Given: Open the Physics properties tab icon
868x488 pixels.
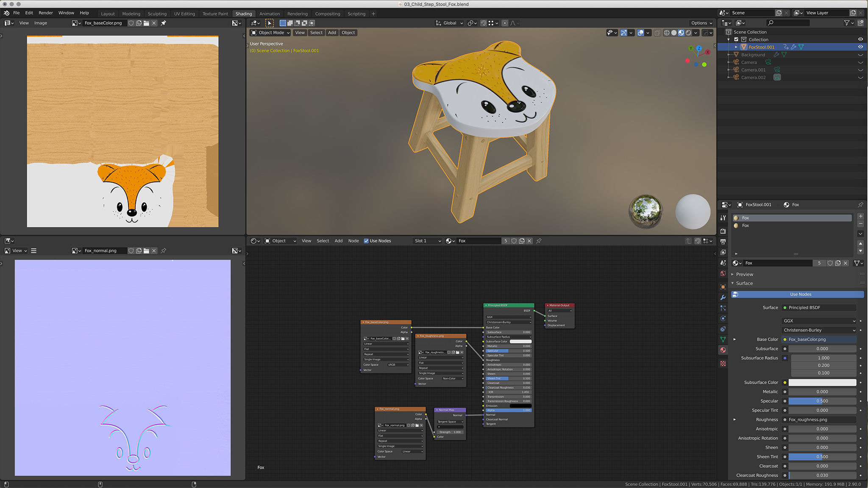Looking at the screenshot, I should (723, 318).
